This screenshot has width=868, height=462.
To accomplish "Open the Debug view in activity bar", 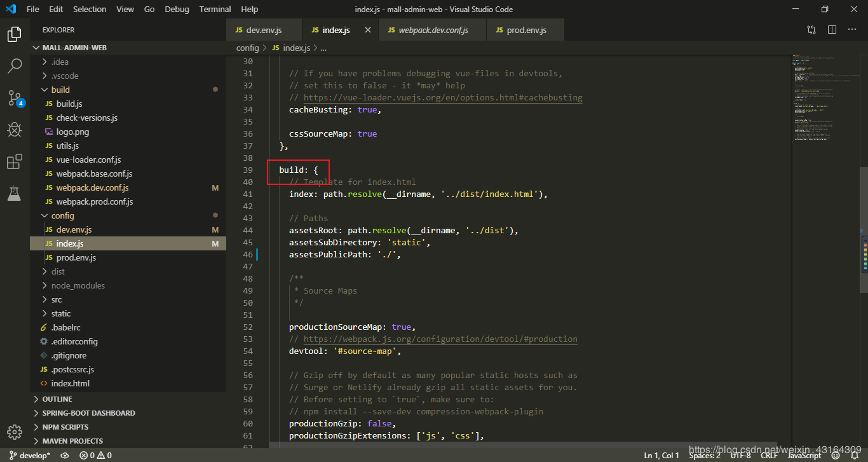I will (14, 130).
